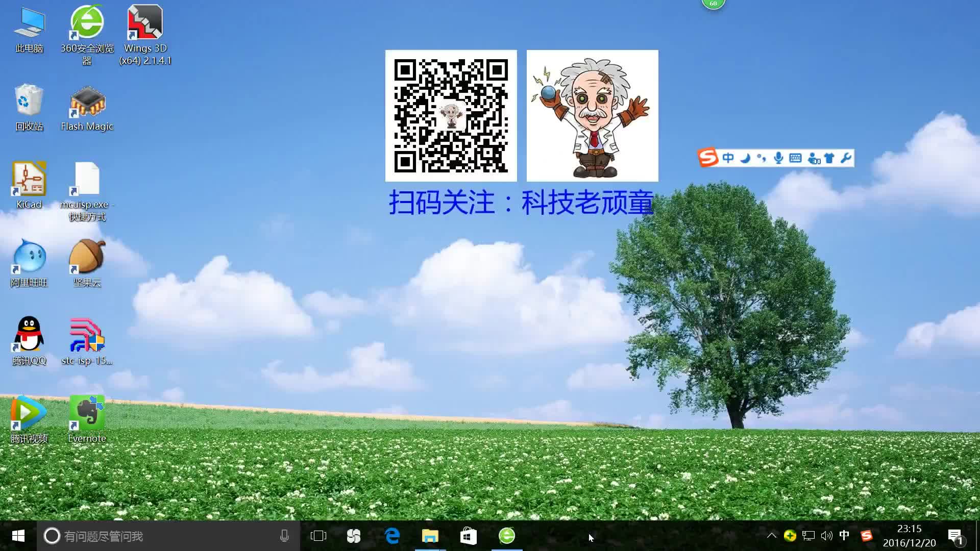Open the Action Center notifications
The image size is (980, 551).
click(955, 536)
